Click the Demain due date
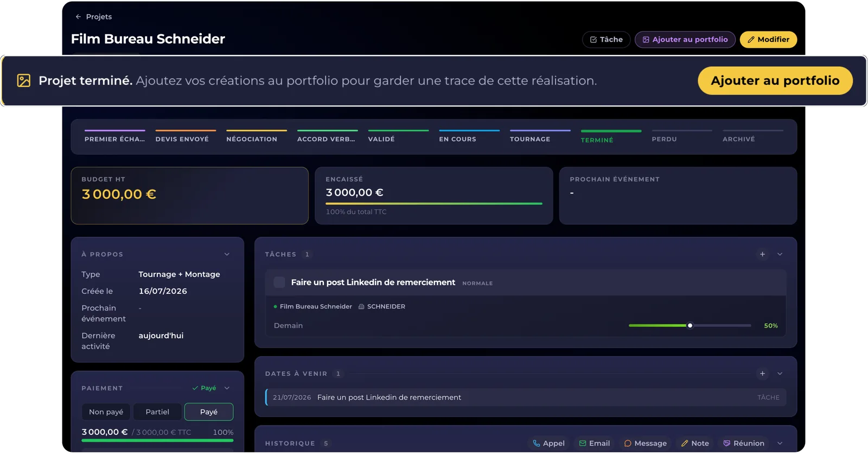Viewport: 868px width, 454px height. (x=288, y=326)
